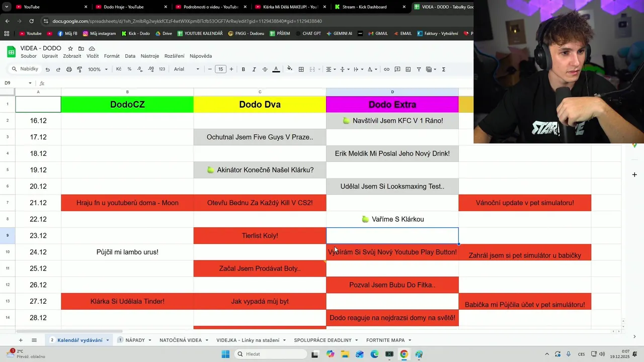Open text wrapping dropdown

coord(358,69)
